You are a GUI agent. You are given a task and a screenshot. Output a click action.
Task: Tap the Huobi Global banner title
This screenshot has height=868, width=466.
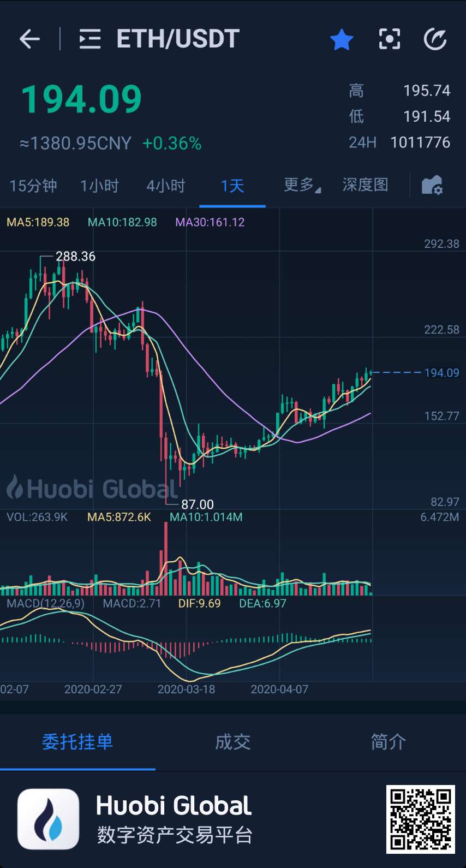click(174, 806)
